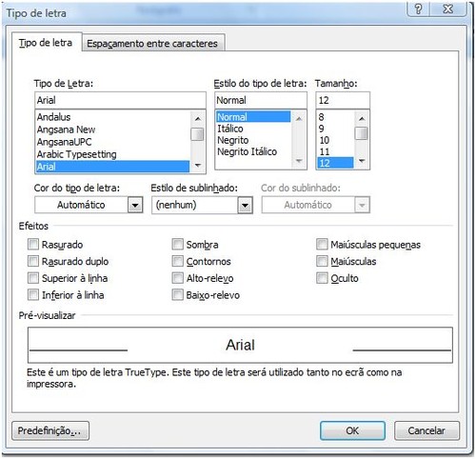Open the Estilo de sublinhado dropdown
The width and height of the screenshot is (476, 459).
pyautogui.click(x=245, y=205)
